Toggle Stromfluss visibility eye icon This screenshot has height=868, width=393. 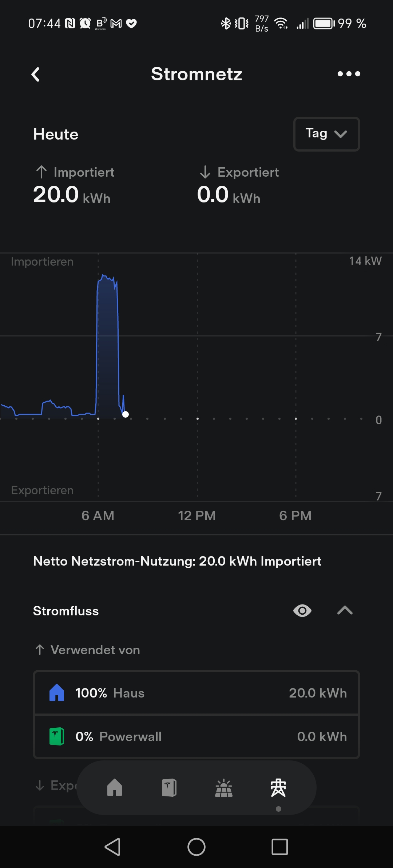(x=302, y=611)
